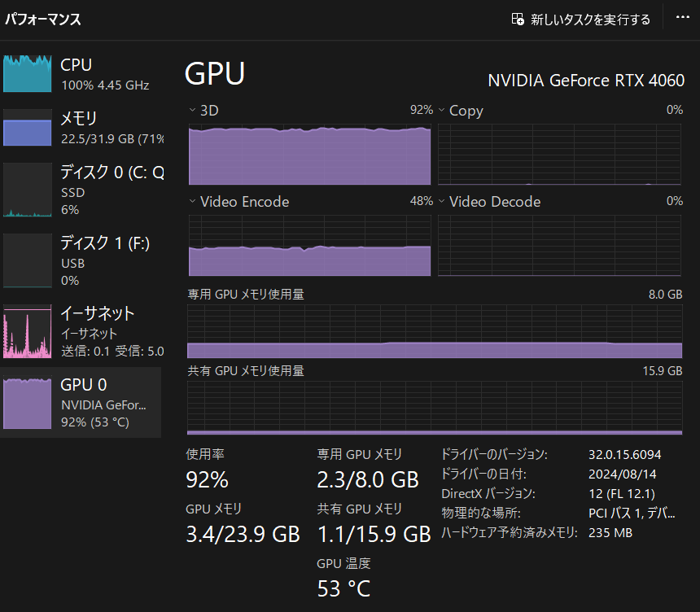Open the three-dot options icon at top right
This screenshot has height=612, width=700.
click(682, 18)
